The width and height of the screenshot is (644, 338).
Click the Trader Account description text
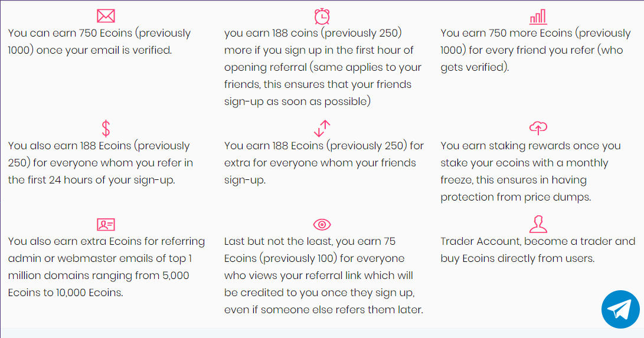point(538,250)
